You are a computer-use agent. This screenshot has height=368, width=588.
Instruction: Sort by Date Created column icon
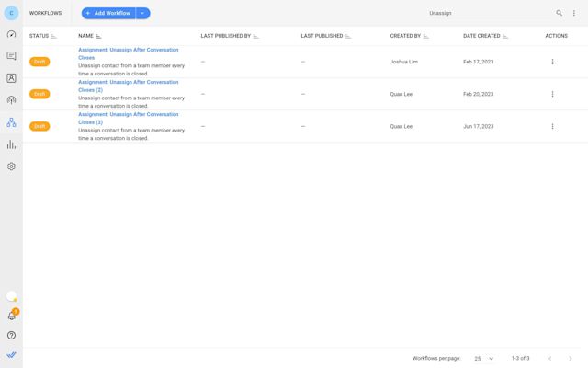pos(505,36)
